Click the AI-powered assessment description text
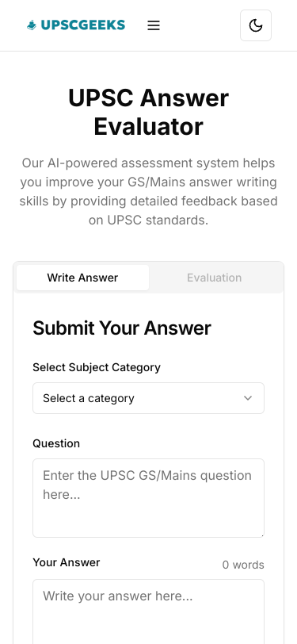The height and width of the screenshot is (644, 297). (x=149, y=191)
